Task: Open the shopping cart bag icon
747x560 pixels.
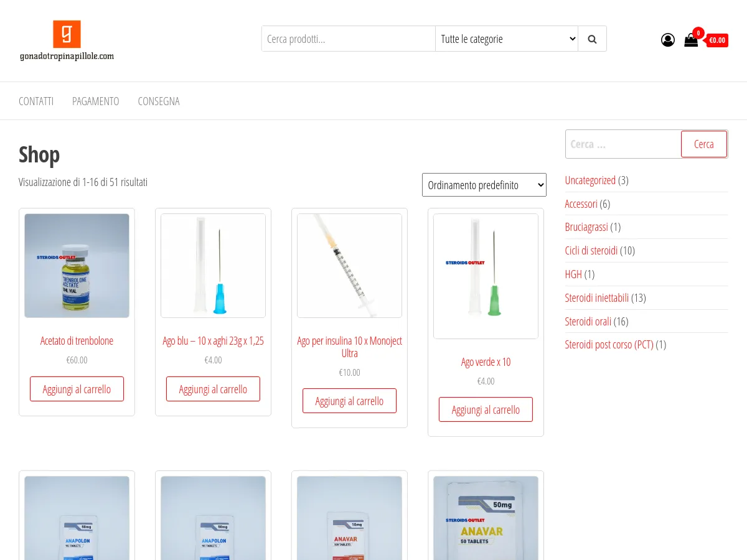Action: pyautogui.click(x=691, y=40)
